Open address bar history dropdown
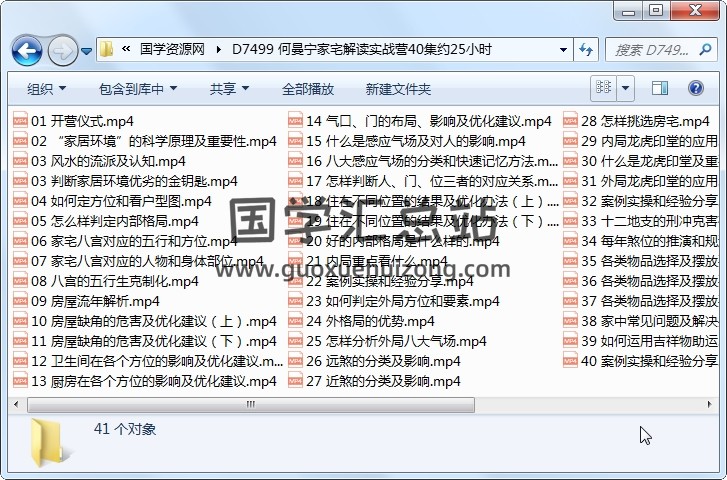This screenshot has height=480, width=727. point(563,49)
